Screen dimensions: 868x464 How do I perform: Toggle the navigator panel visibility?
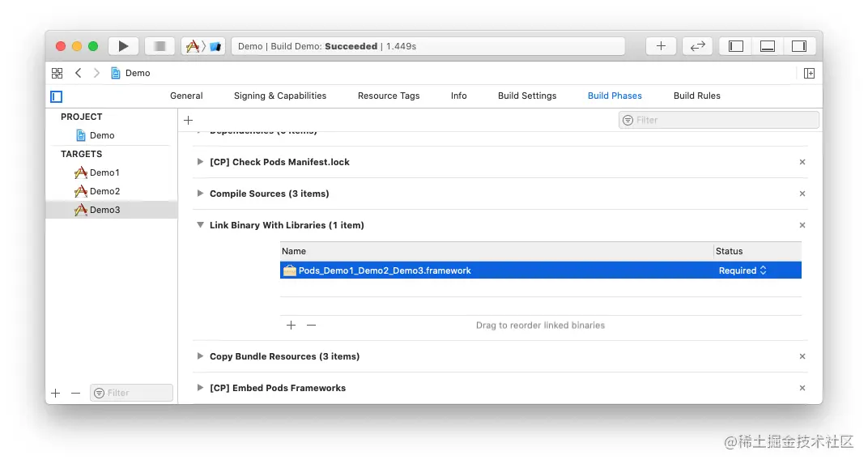coord(736,46)
